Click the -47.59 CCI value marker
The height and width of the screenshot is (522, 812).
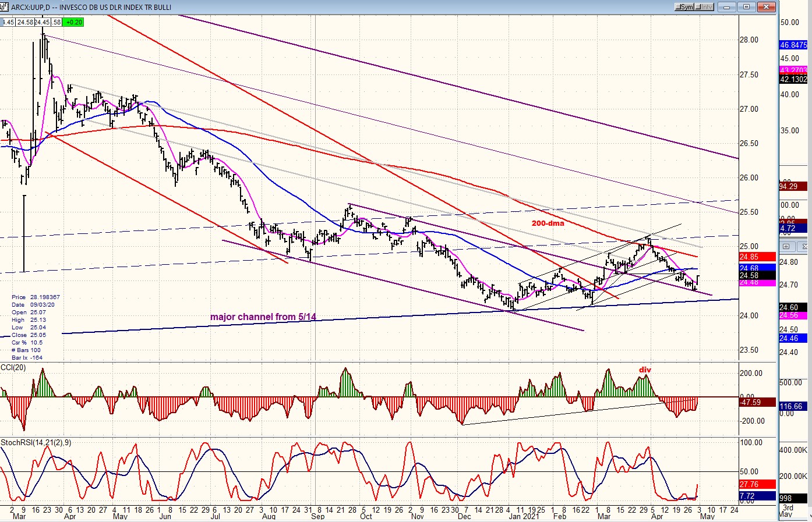(x=757, y=402)
